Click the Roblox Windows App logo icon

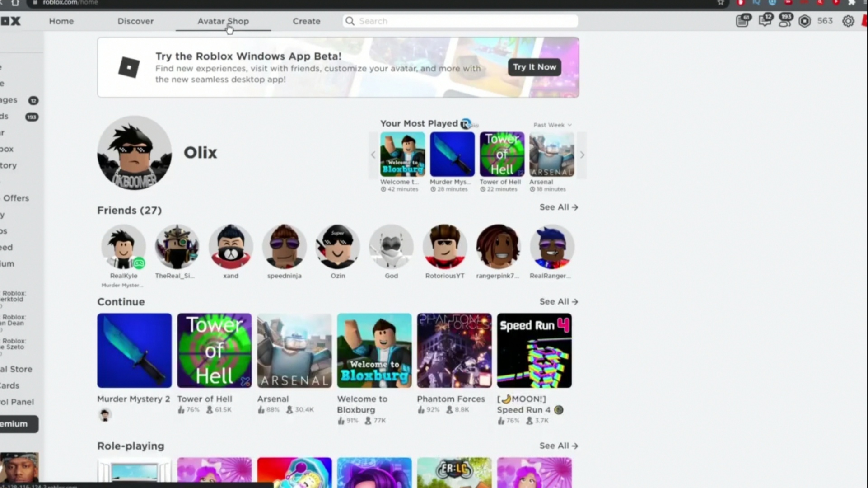(129, 67)
